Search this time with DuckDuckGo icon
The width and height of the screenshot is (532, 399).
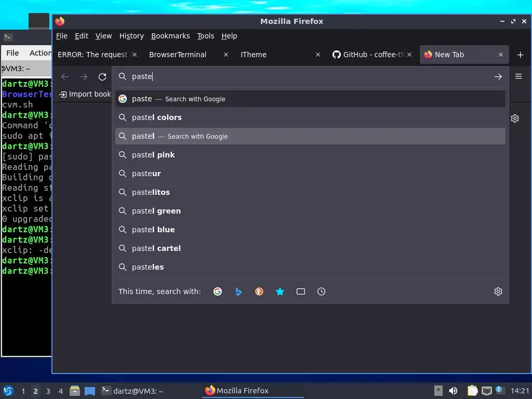point(259,291)
